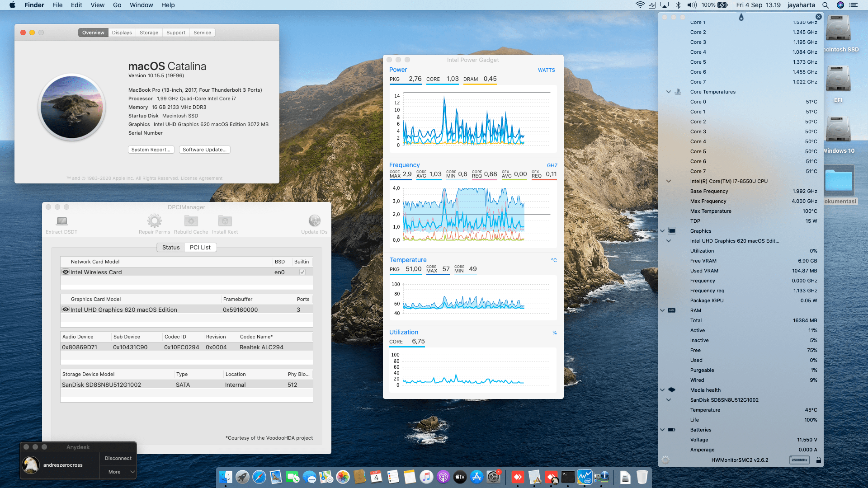Screen dimensions: 868x488
Task: Select the PCI List tab in DPCIManager
Action: pos(200,247)
